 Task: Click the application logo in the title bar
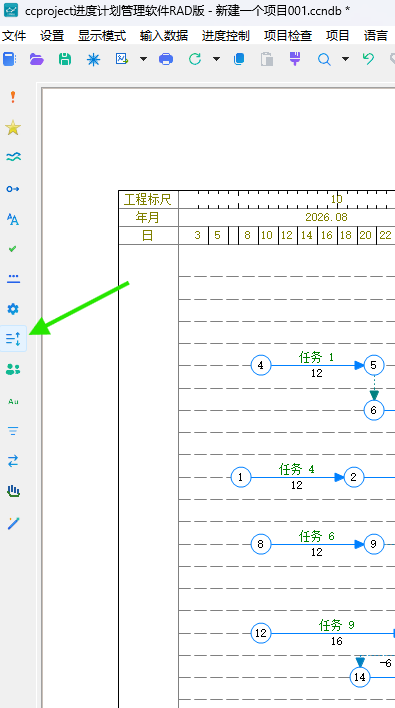point(11,10)
